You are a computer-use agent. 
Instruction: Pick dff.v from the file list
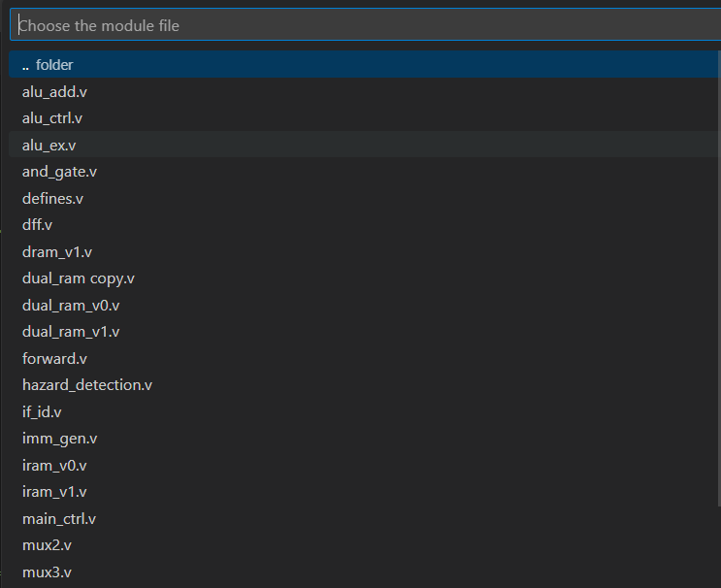click(365, 225)
